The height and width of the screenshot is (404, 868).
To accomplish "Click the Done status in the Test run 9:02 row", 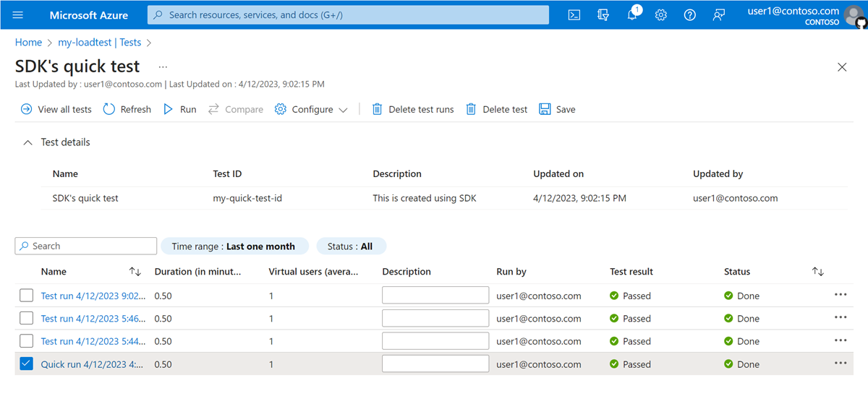I will pos(742,296).
